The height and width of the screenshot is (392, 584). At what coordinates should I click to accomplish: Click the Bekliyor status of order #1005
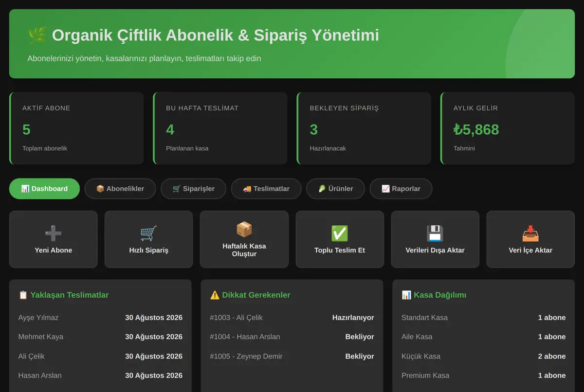tap(360, 356)
